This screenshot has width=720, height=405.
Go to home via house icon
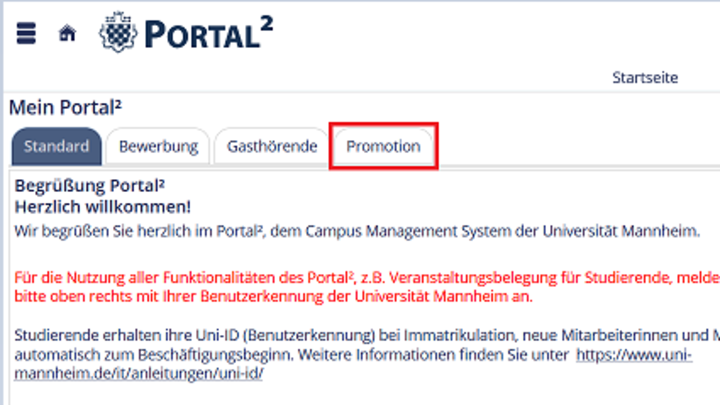pyautogui.click(x=67, y=34)
